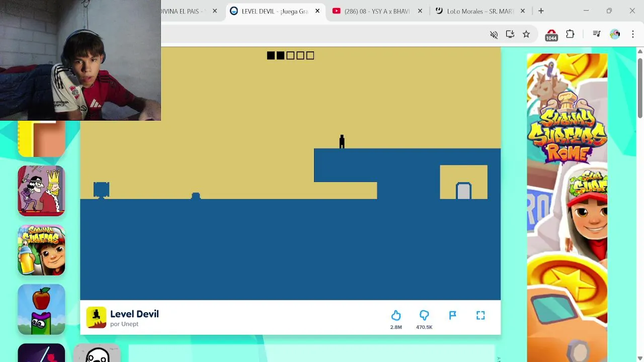The width and height of the screenshot is (644, 362).
Task: Click the Level Devil game title text
Action: [134, 314]
